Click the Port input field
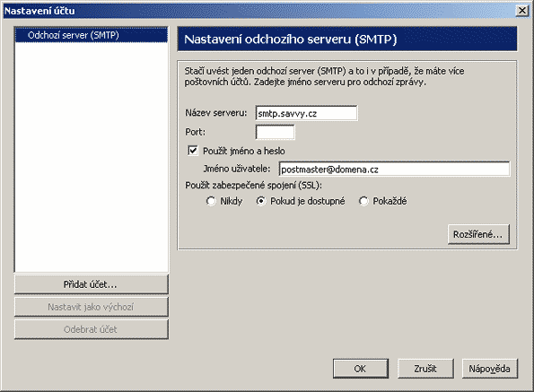Viewport: 534px width, 392px height. pyautogui.click(x=276, y=132)
